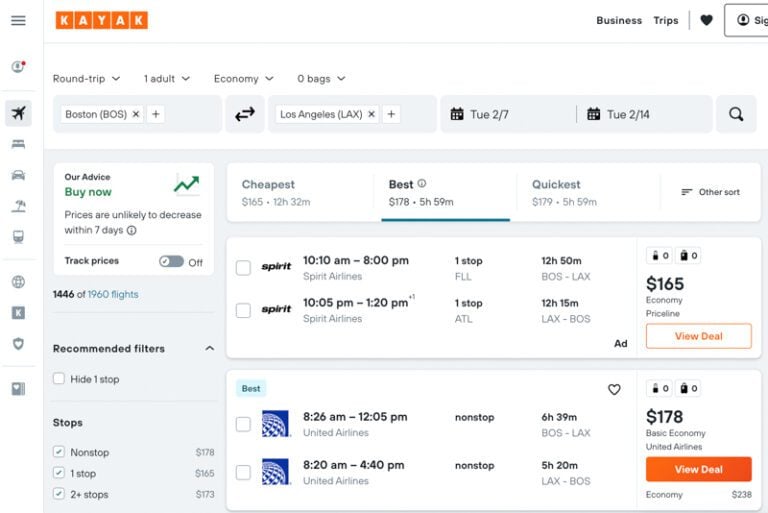
Task: Click carry-on bag count on United card
Action: click(x=659, y=389)
